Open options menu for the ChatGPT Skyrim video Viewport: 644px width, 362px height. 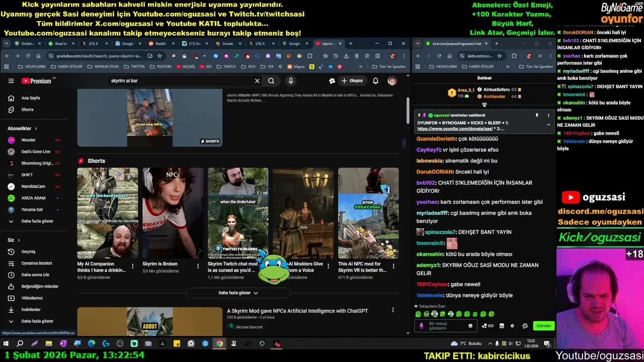click(x=393, y=311)
